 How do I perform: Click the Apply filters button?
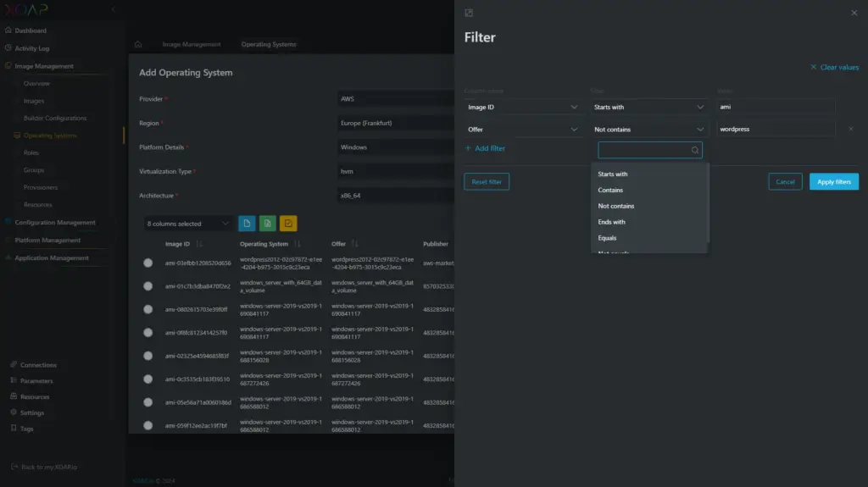click(834, 181)
